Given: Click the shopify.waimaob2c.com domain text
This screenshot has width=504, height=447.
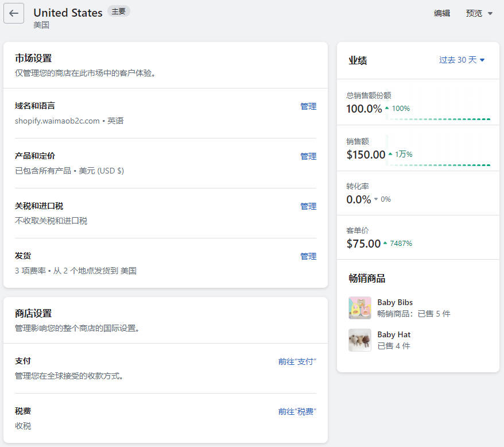Looking at the screenshot, I should coord(57,121).
